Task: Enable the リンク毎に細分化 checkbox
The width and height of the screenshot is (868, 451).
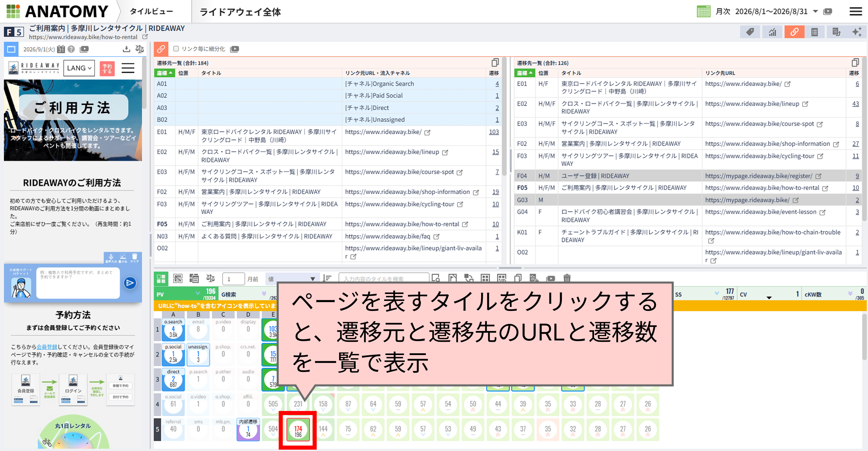Action: click(176, 49)
